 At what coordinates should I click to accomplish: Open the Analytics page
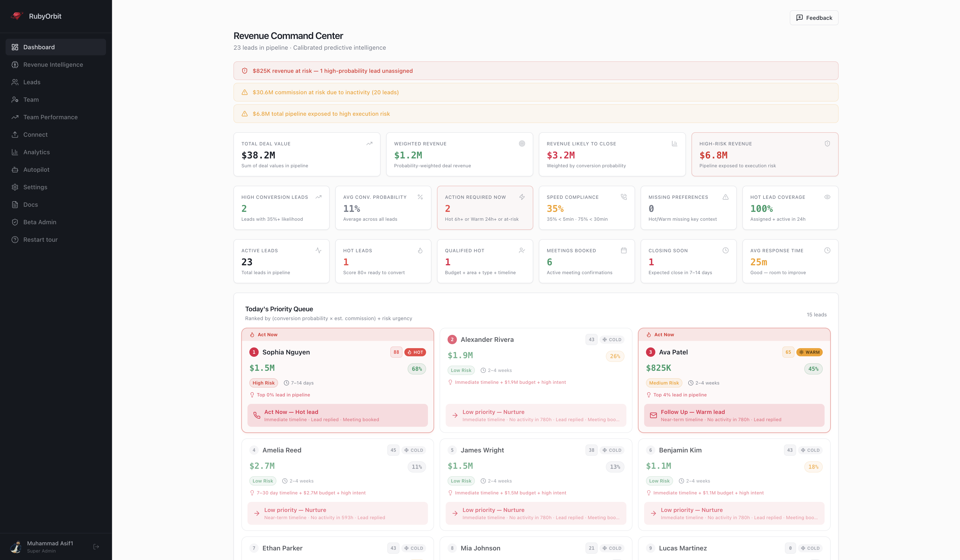pyautogui.click(x=56, y=152)
